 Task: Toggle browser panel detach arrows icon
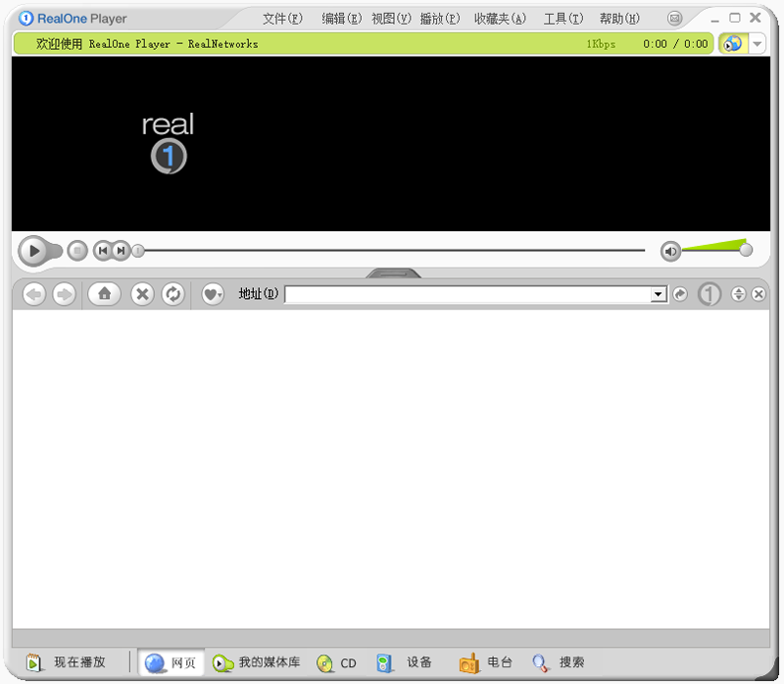[739, 294]
